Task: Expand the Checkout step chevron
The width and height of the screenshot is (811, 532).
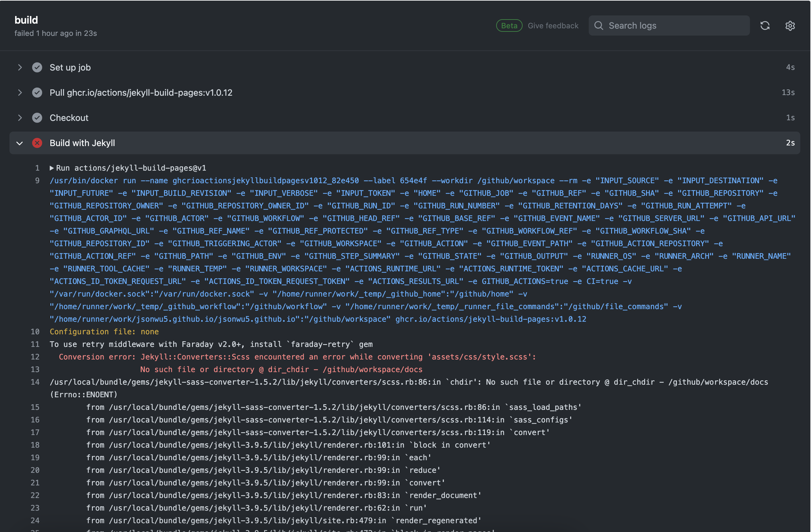Action: [20, 118]
